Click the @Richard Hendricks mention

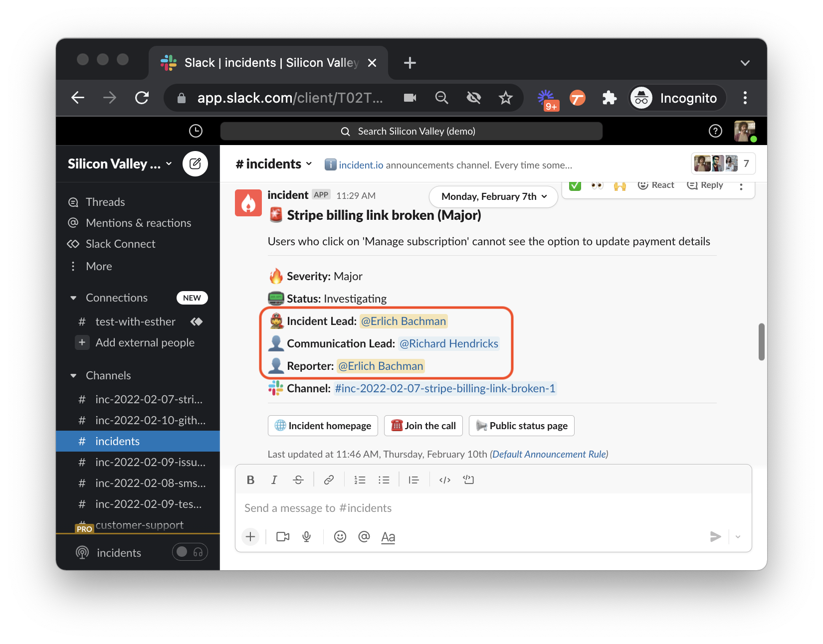[x=449, y=343]
